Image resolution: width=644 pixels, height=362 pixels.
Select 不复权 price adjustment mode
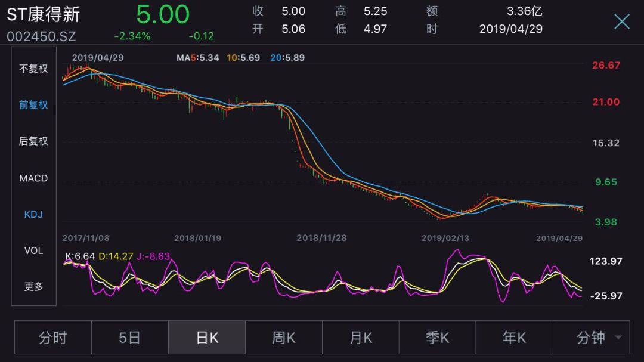point(33,69)
